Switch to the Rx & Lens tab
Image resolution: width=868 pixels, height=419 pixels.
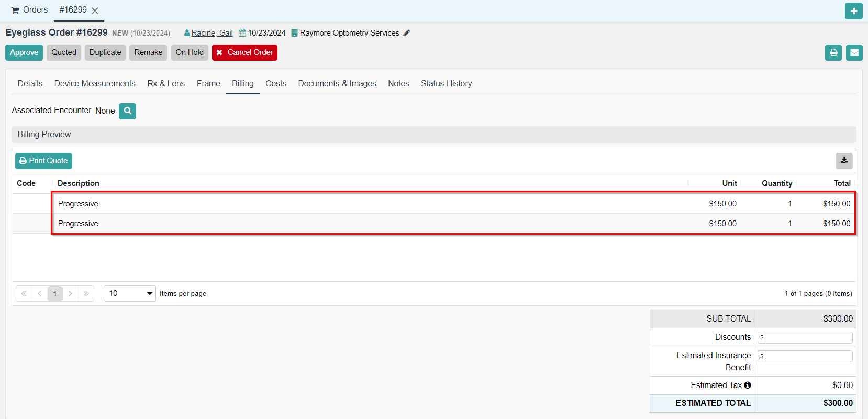[x=166, y=84]
